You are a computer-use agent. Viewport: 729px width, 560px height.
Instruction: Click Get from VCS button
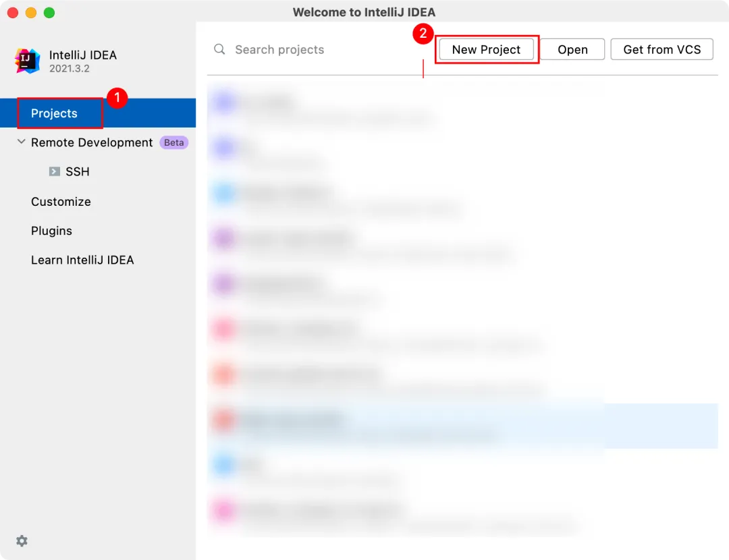[x=661, y=49]
